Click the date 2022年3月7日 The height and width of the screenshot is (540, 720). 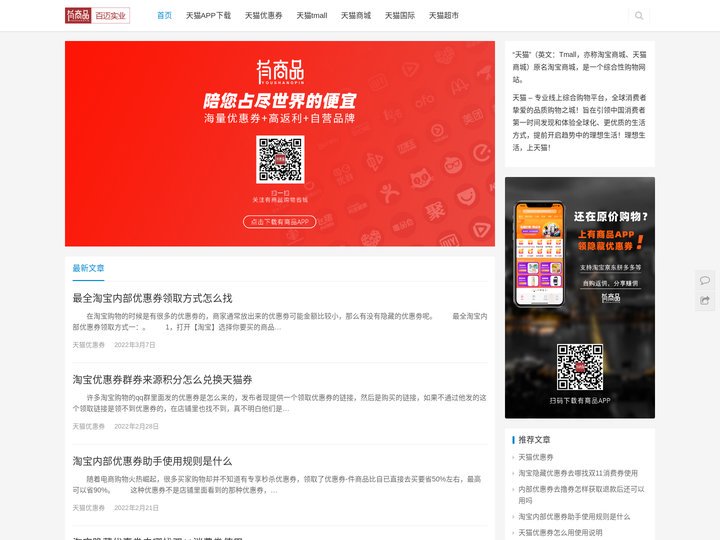tap(135, 345)
